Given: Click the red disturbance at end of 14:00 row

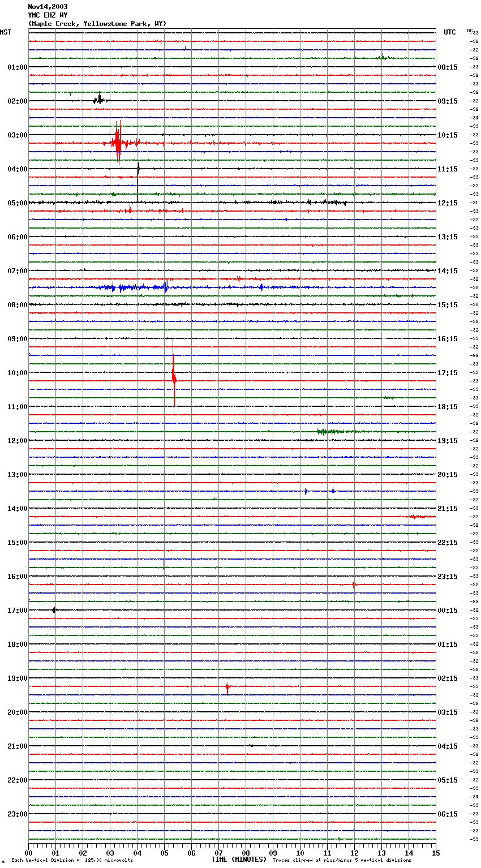Looking at the screenshot, I should (422, 517).
